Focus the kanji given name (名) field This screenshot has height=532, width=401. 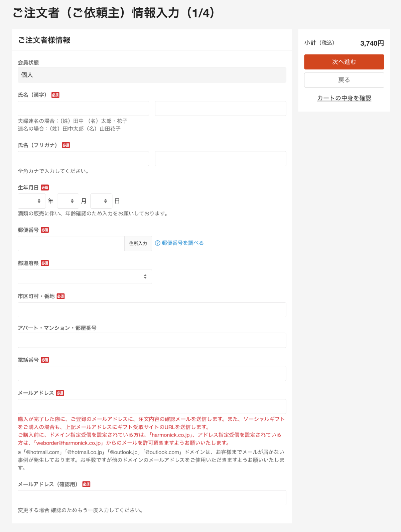pyautogui.click(x=221, y=109)
